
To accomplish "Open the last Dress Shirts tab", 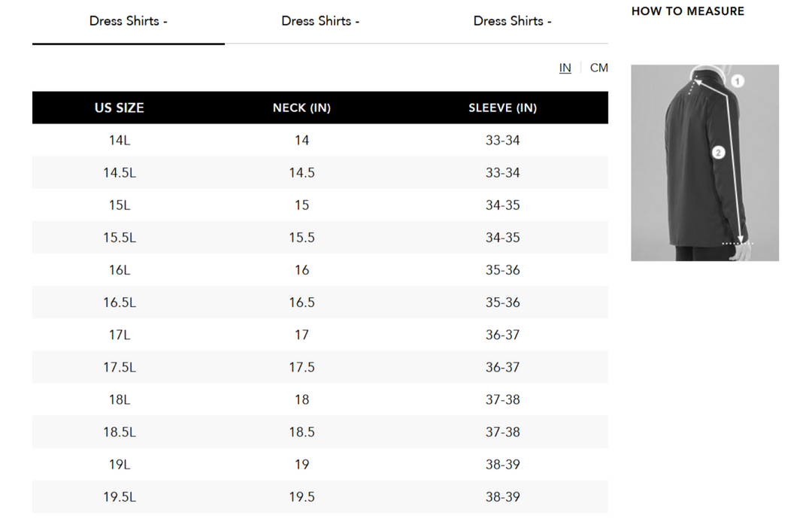I will click(512, 21).
